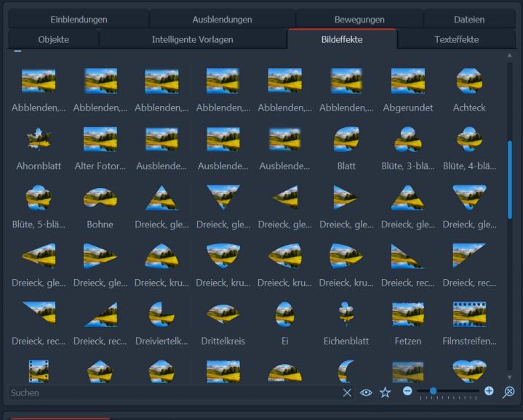Switch to the Texteffekte tab
Image resolution: width=523 pixels, height=420 pixels.
tap(456, 39)
